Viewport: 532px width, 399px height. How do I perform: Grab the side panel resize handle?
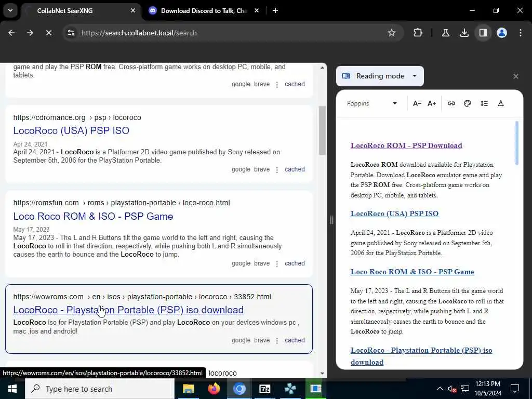click(331, 220)
